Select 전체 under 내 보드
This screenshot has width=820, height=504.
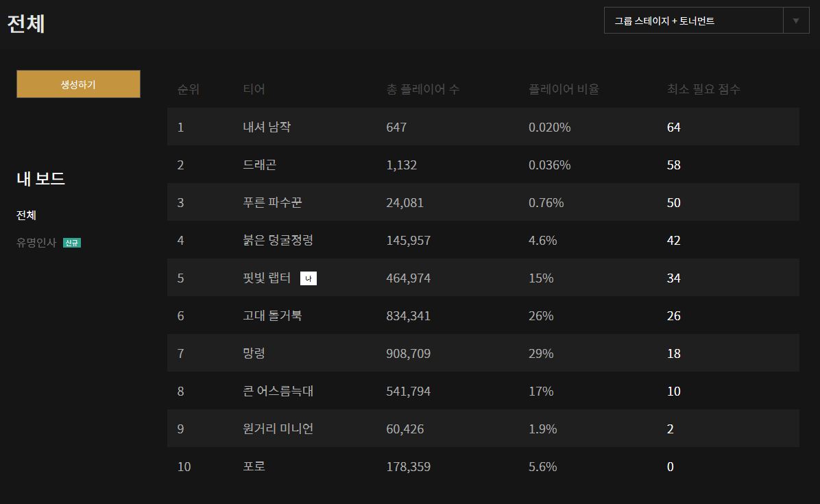click(x=26, y=215)
